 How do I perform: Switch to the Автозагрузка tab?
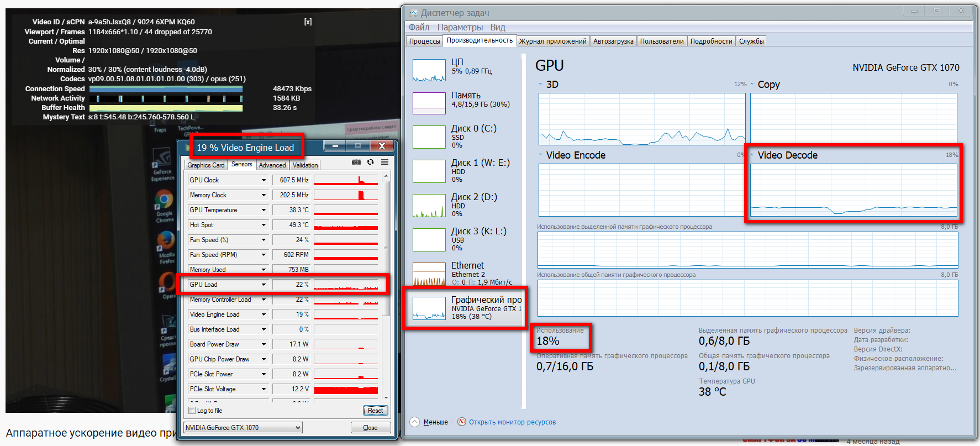pyautogui.click(x=613, y=41)
